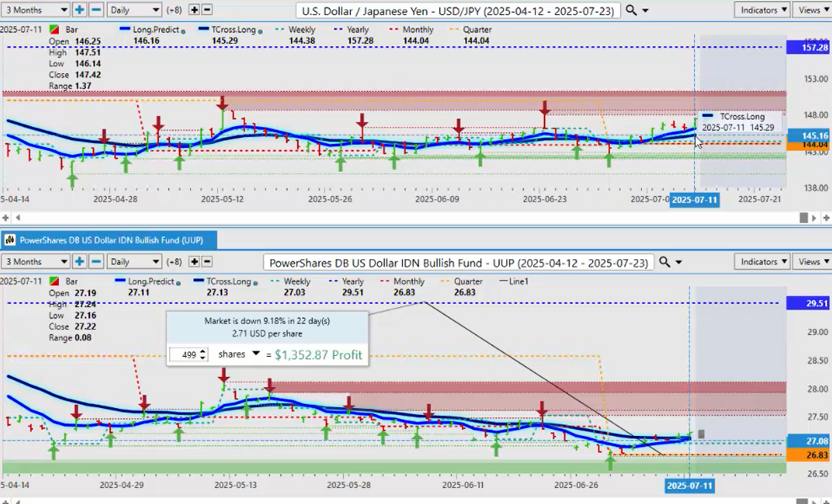Toggle the TCross.Long indicator in UUP legend
Screen dimensions: 832x504
click(225, 281)
